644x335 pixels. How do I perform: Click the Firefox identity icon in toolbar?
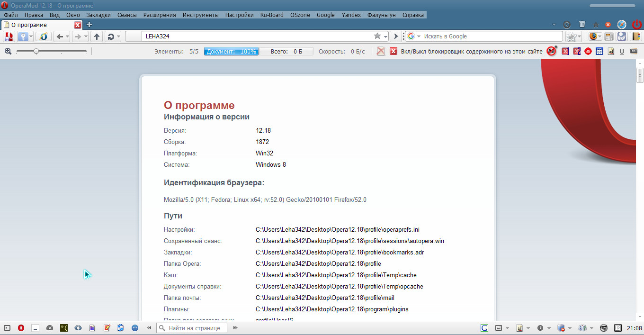(x=592, y=36)
